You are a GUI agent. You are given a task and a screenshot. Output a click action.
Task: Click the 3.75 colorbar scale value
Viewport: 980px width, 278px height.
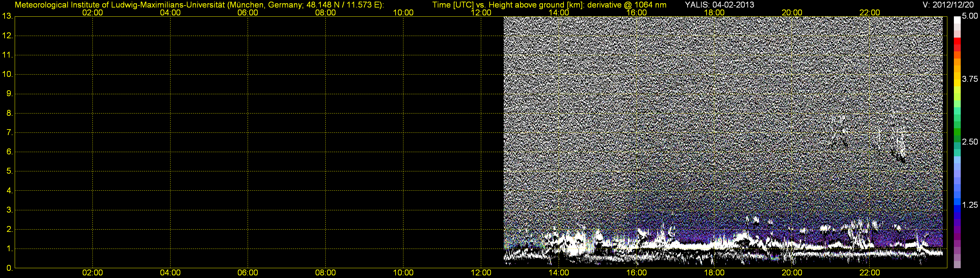pyautogui.click(x=970, y=79)
